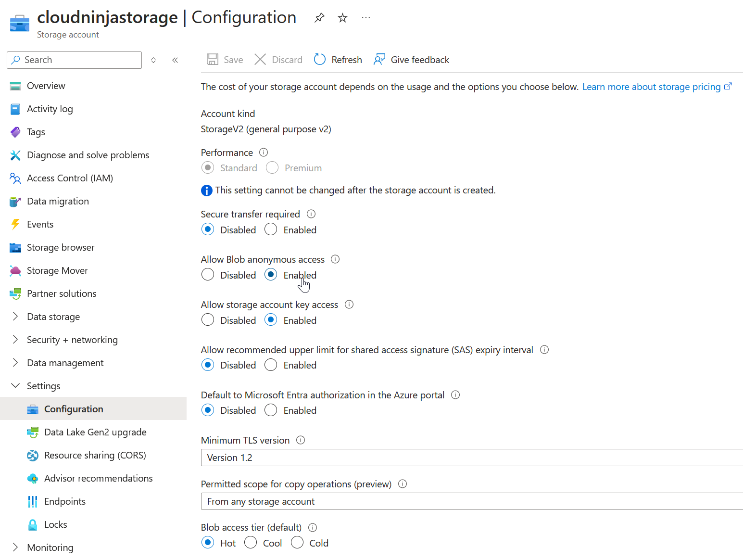This screenshot has width=743, height=560.
Task: Click the sidebar search field
Action: point(74,60)
